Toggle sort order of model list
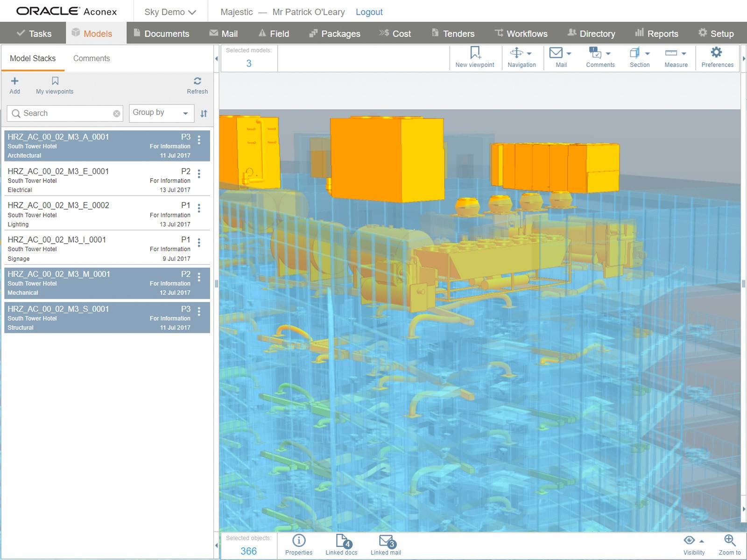Viewport: 747px width, 560px height. point(204,113)
